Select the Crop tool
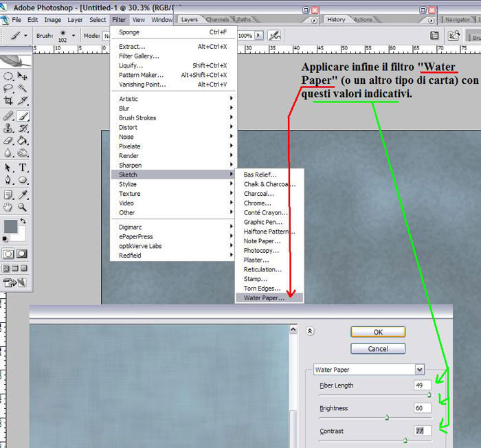The height and width of the screenshot is (448, 481). click(8, 100)
